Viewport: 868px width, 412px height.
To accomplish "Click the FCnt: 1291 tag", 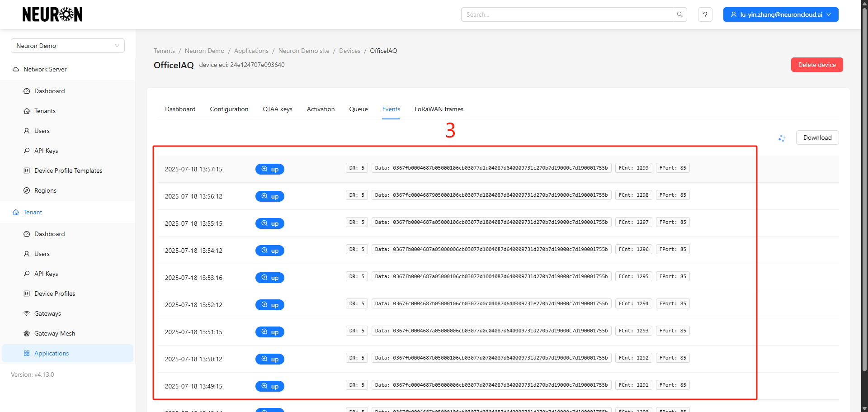I will click(633, 385).
